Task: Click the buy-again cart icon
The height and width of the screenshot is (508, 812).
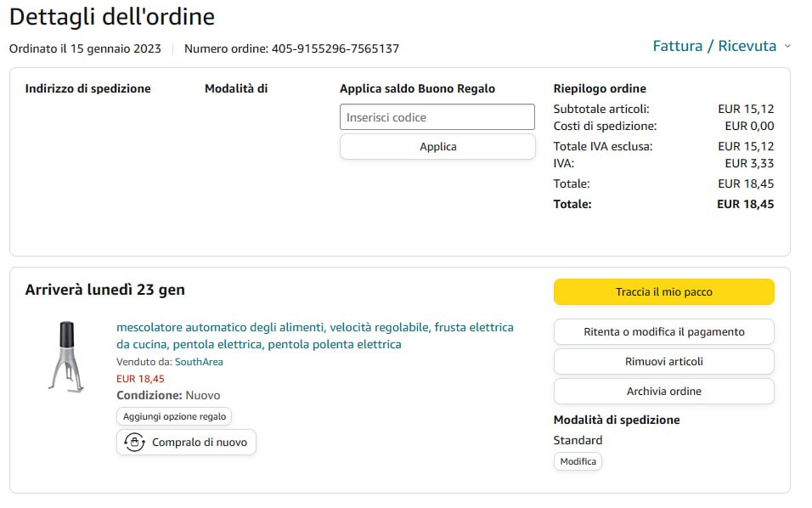Action: pos(134,442)
